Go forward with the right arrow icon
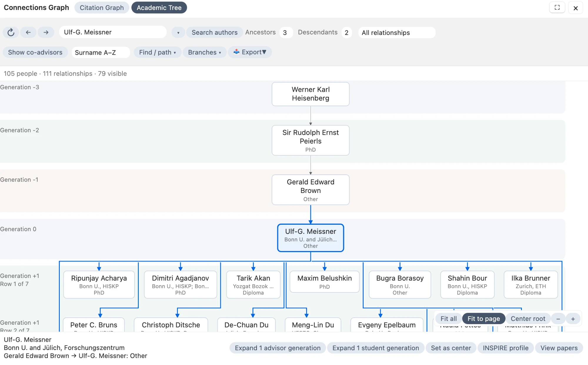Screen dimensions: 588x365 click(46, 32)
